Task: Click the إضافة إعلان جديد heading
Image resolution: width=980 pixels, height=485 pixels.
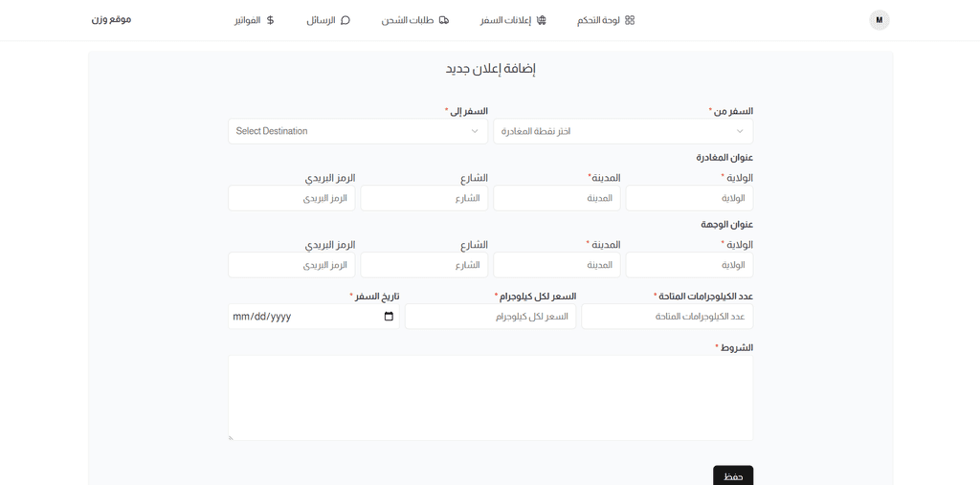Action: [491, 68]
